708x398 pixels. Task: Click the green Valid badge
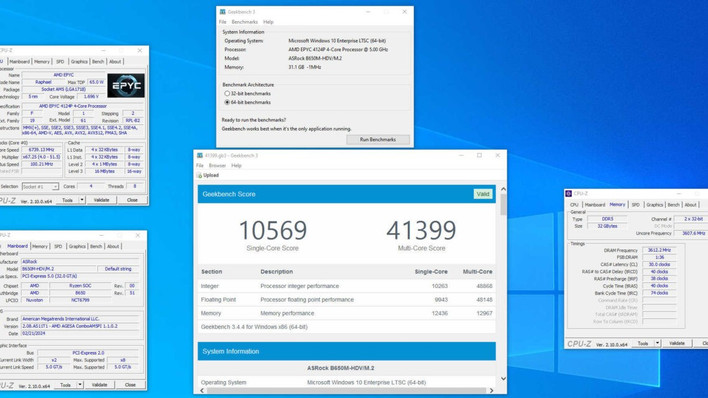tap(483, 194)
